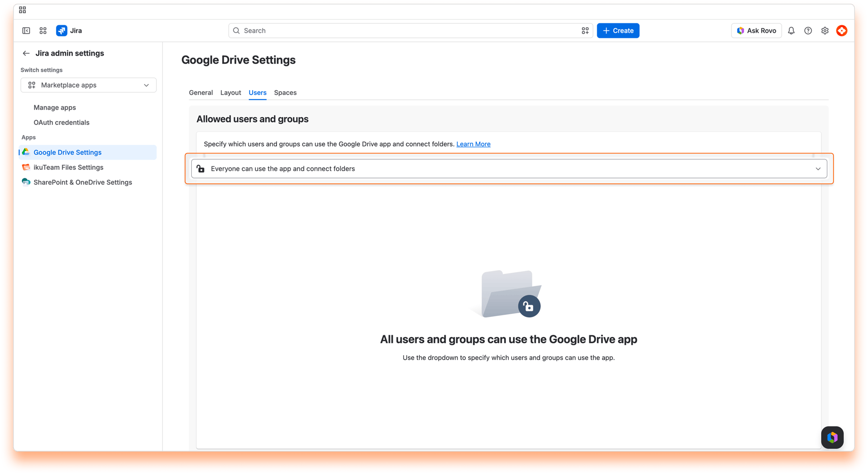Image resolution: width=868 pixels, height=474 pixels.
Task: Collapse the sidebar panel icon
Action: (x=26, y=30)
